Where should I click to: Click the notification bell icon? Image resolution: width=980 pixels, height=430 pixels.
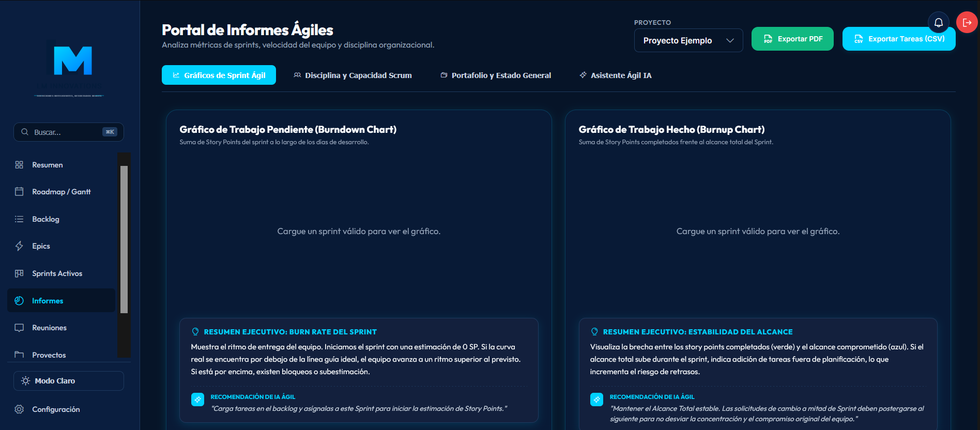(938, 23)
